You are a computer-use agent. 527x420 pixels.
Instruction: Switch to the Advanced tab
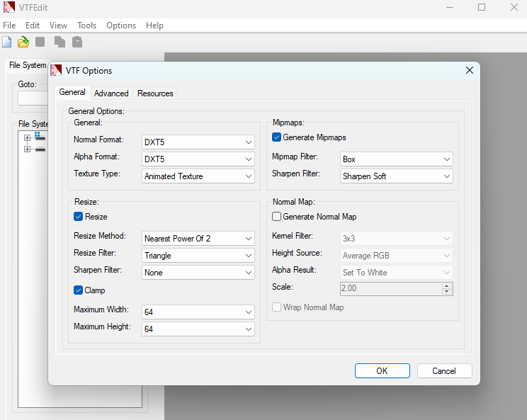pos(111,93)
